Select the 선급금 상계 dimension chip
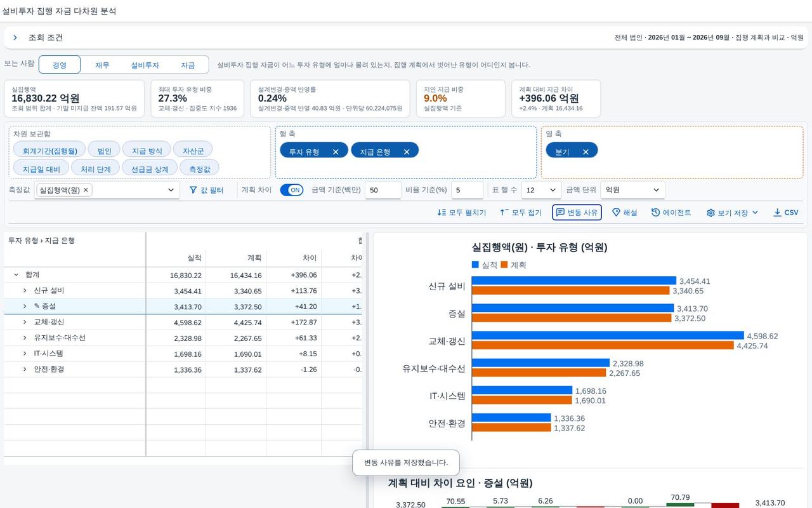Screen dimensions: 812x508 click(150, 169)
